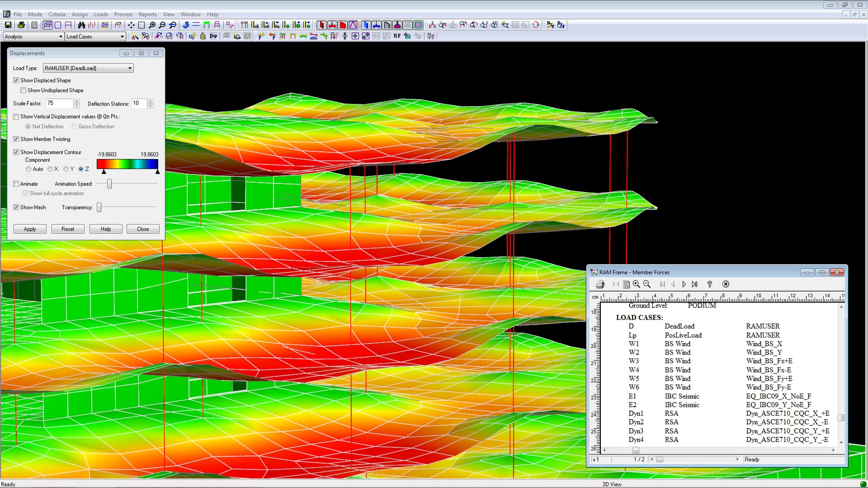
Task: Enable Show Undisplaced Shape checkbox
Action: (x=23, y=90)
